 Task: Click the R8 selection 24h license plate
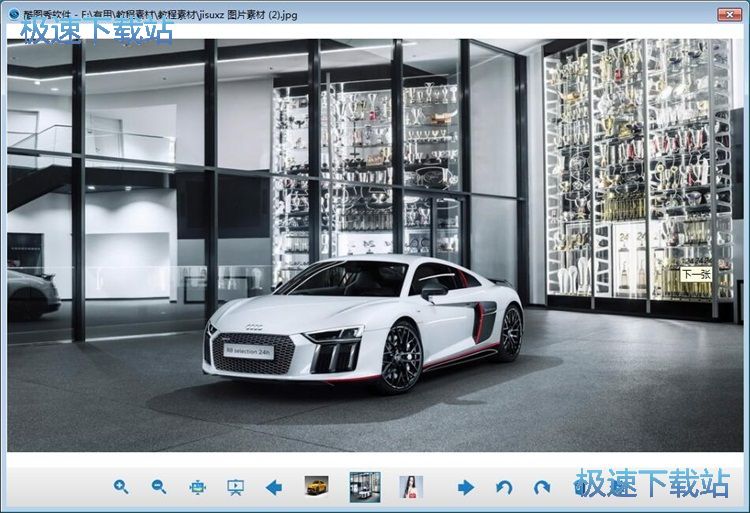(x=248, y=351)
